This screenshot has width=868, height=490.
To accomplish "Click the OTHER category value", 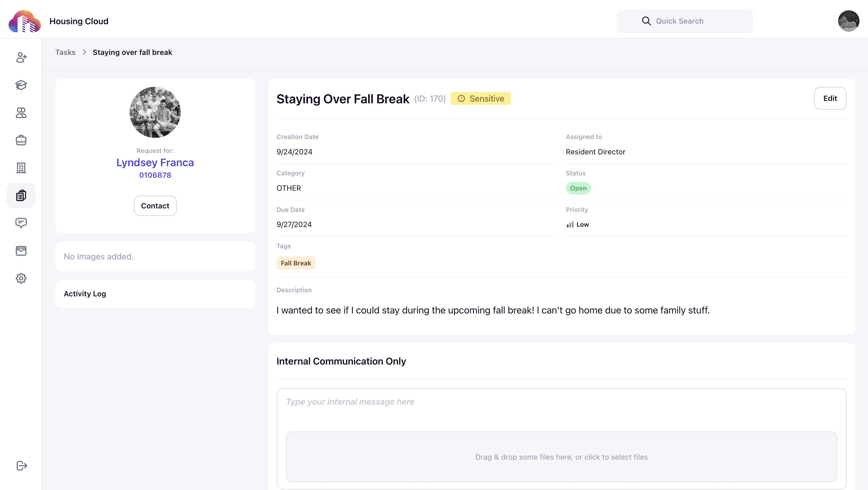I will [x=289, y=188].
